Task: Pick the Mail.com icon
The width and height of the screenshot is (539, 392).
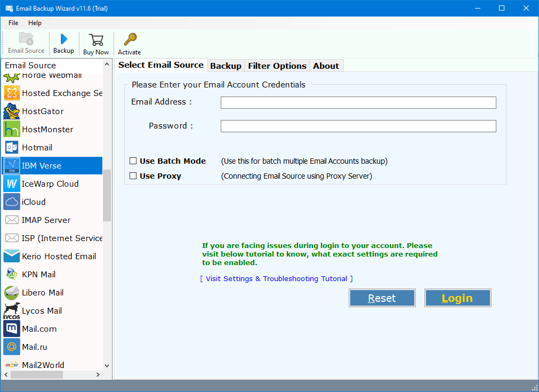Action: 12,329
